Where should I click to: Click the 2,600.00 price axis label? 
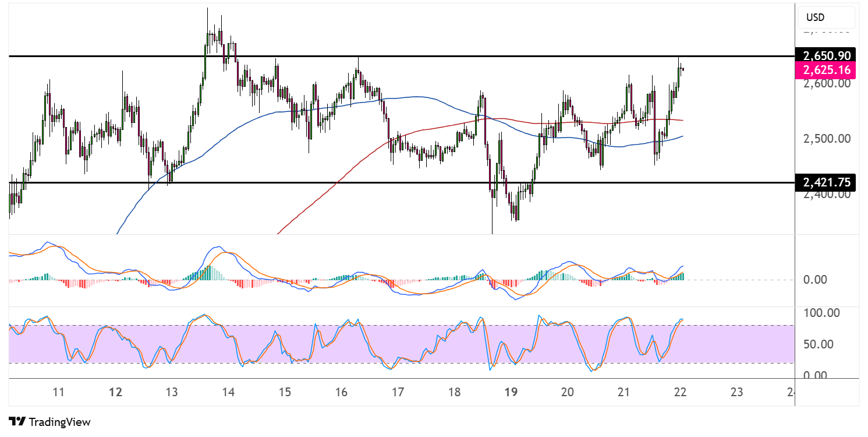click(x=827, y=83)
